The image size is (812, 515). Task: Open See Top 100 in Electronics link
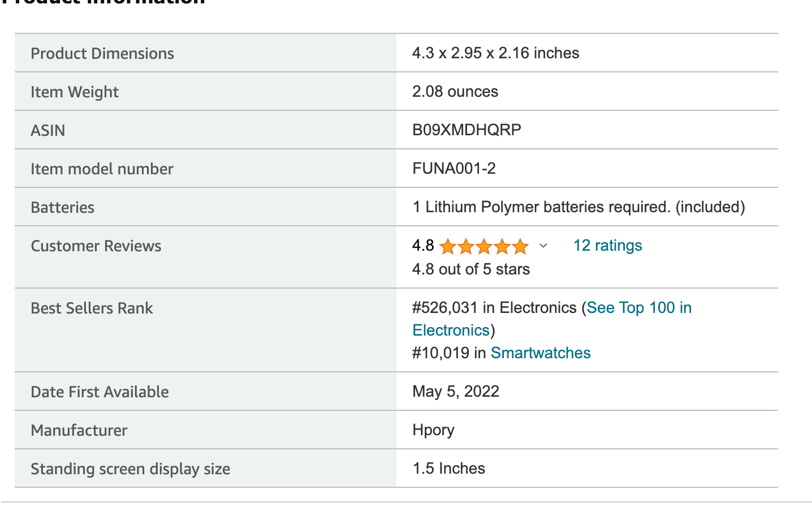point(552,319)
